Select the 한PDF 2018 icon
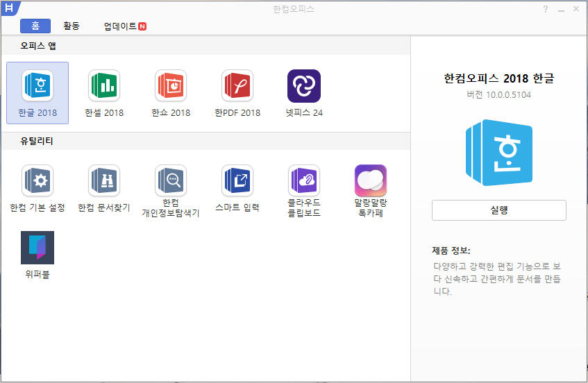Viewport: 588px width, 383px height. [237, 86]
